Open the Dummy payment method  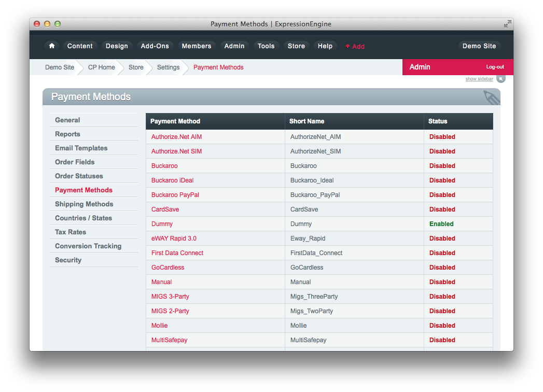[x=162, y=224]
